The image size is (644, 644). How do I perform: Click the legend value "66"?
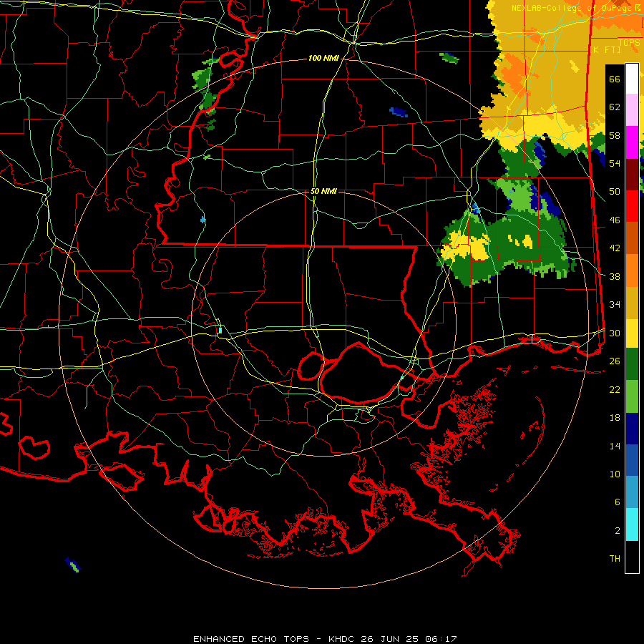pyautogui.click(x=615, y=79)
